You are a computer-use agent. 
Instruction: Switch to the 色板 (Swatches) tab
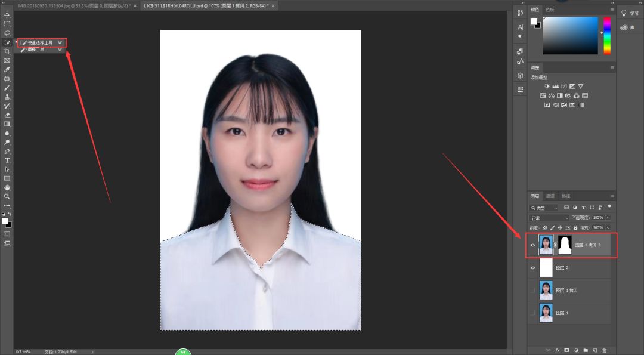[x=550, y=10]
